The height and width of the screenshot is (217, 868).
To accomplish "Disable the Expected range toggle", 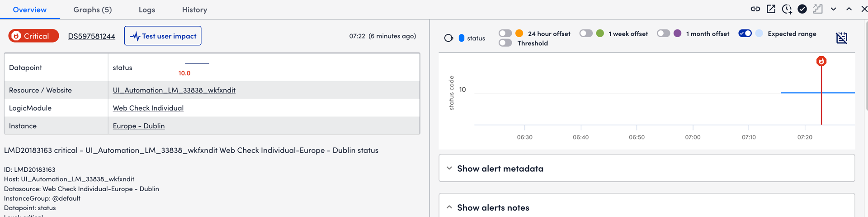I will point(745,33).
